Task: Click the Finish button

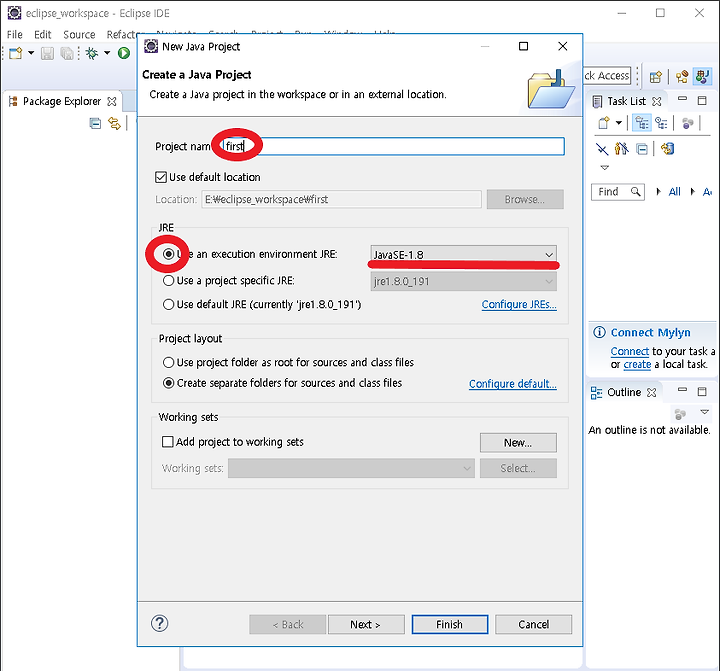Action: click(450, 625)
